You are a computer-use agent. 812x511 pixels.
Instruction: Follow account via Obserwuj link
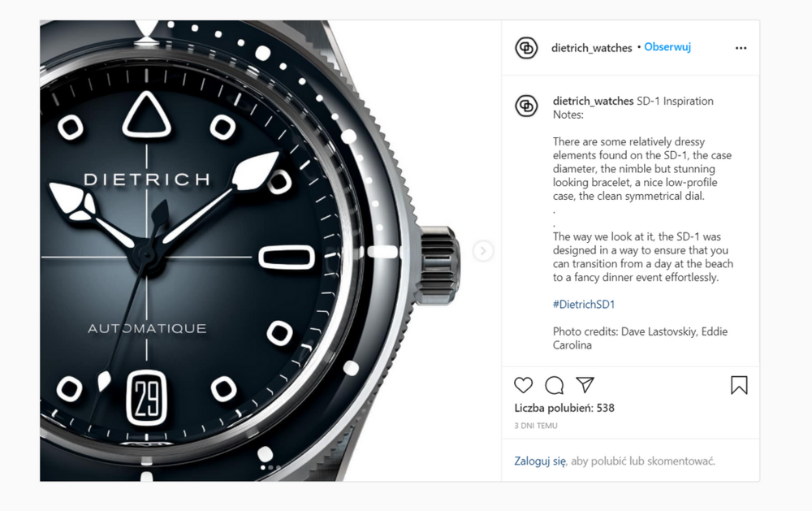tap(667, 46)
